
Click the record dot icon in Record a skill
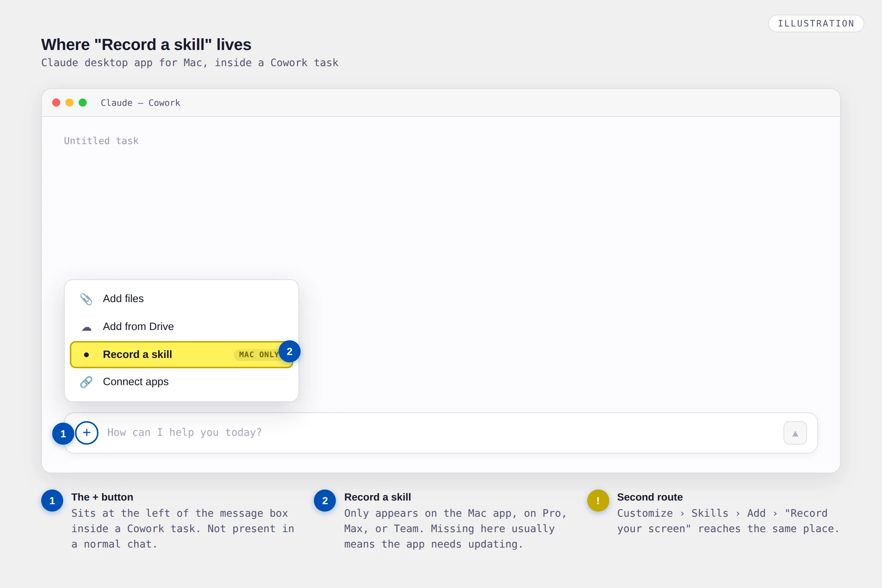pyautogui.click(x=86, y=355)
